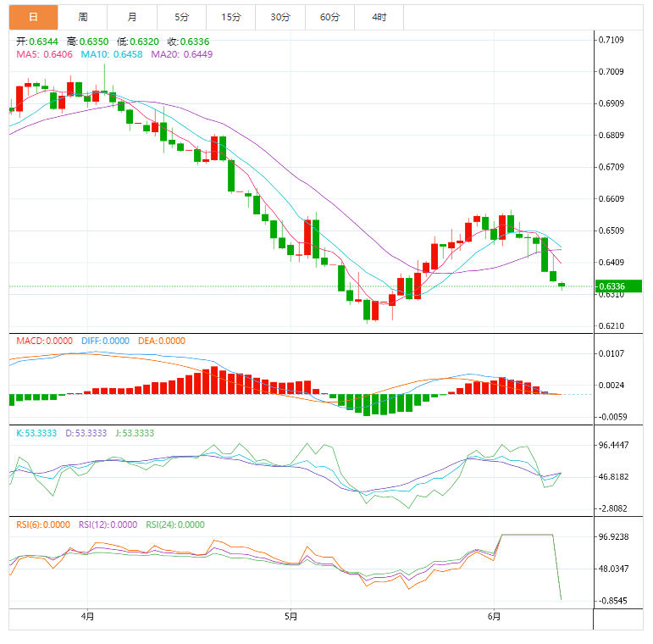Click the 低: 0.6320 low price value

click(138, 42)
